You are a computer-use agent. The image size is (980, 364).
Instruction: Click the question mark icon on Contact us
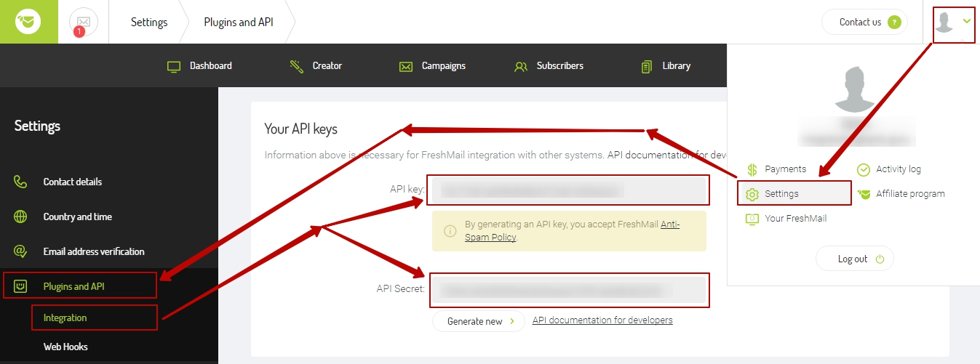point(894,22)
